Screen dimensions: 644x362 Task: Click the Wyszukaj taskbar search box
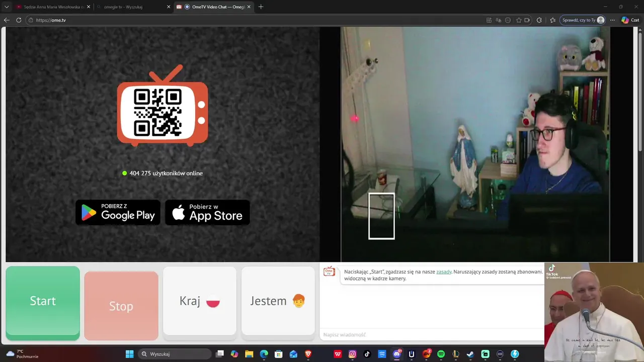(x=175, y=354)
